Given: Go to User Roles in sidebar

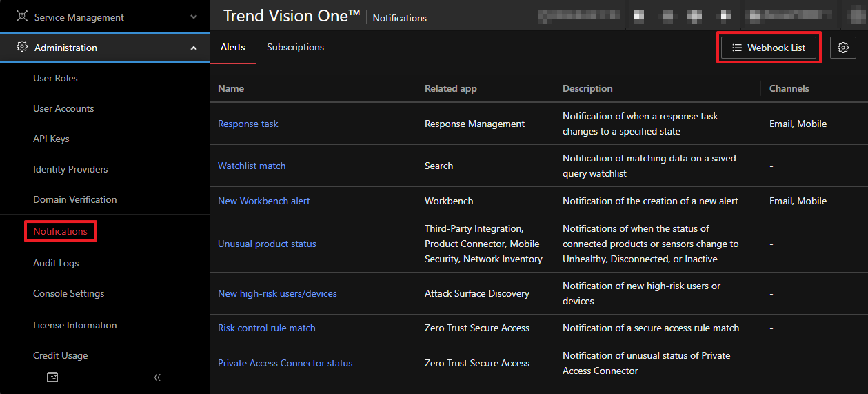Looking at the screenshot, I should point(55,78).
